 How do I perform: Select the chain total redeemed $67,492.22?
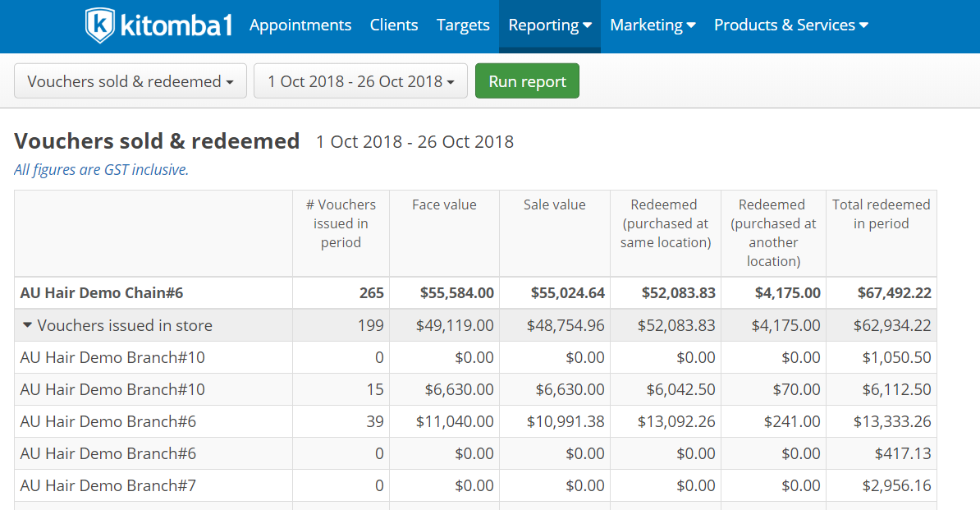click(895, 292)
